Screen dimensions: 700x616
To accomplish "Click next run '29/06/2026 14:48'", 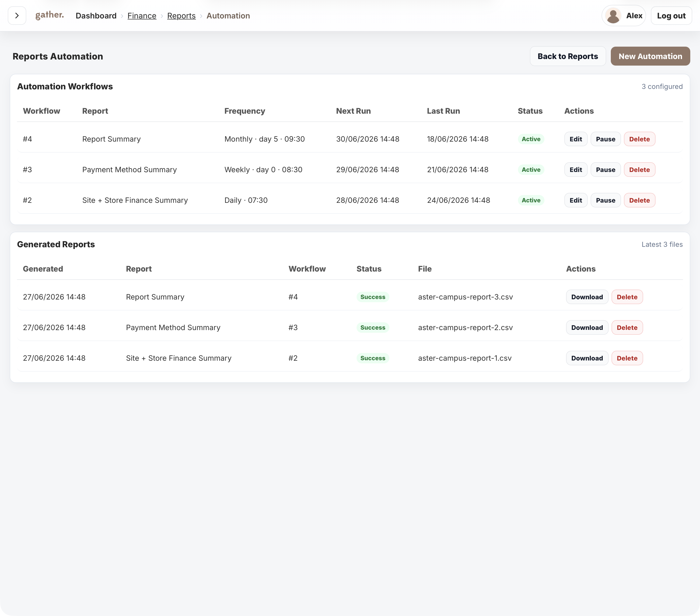I will [x=367, y=170].
